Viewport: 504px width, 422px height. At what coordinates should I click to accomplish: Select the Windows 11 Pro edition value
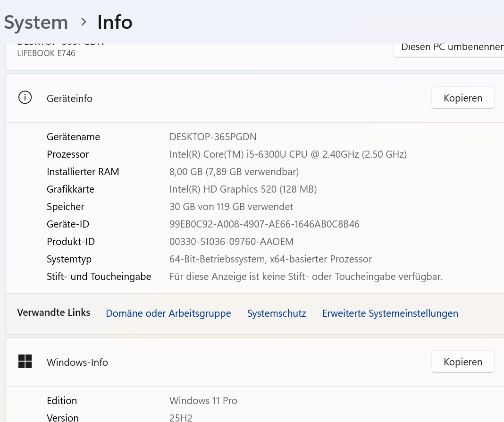[203, 401]
